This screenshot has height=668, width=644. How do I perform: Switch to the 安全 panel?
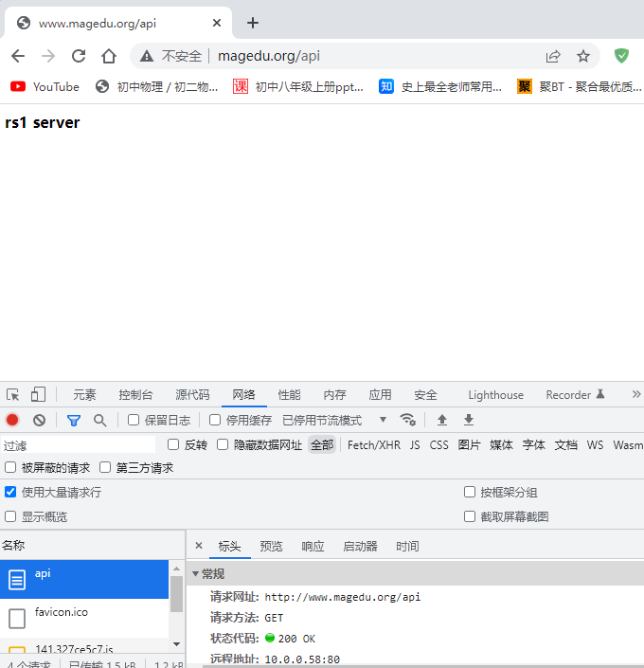pos(425,395)
